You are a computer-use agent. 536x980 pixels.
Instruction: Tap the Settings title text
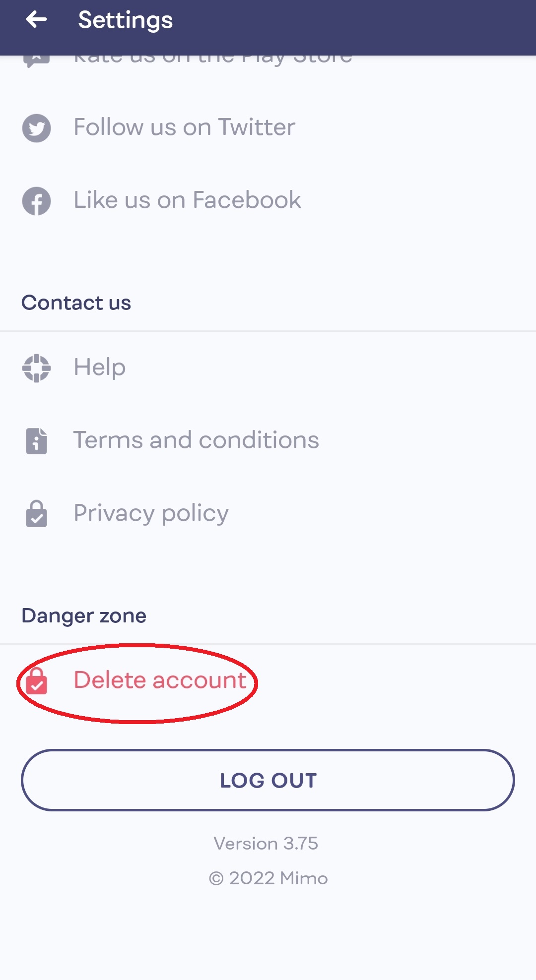click(x=125, y=20)
